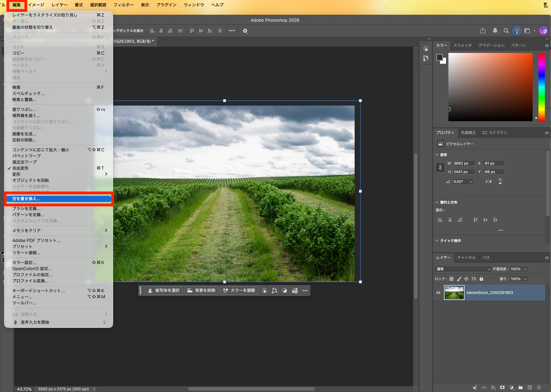Open the notifications bell icon
This screenshot has width=551, height=392.
coord(495,31)
